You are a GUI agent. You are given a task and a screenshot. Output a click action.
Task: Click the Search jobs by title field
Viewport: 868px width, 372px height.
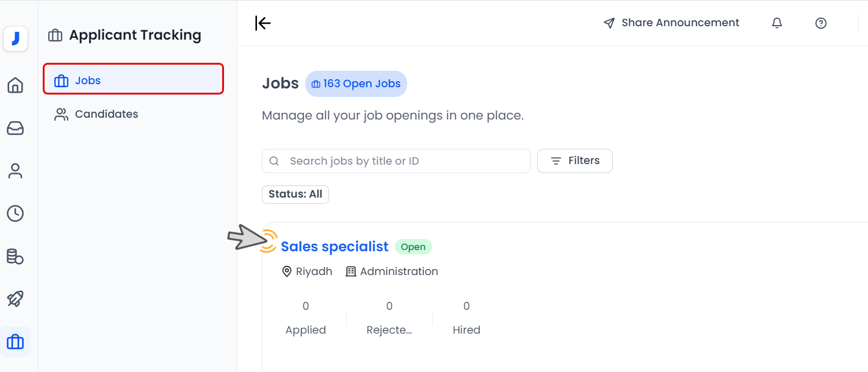click(x=397, y=161)
